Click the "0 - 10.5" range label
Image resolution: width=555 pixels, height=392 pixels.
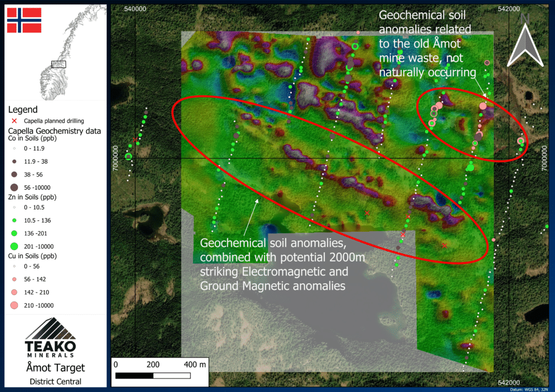pyautogui.click(x=34, y=207)
